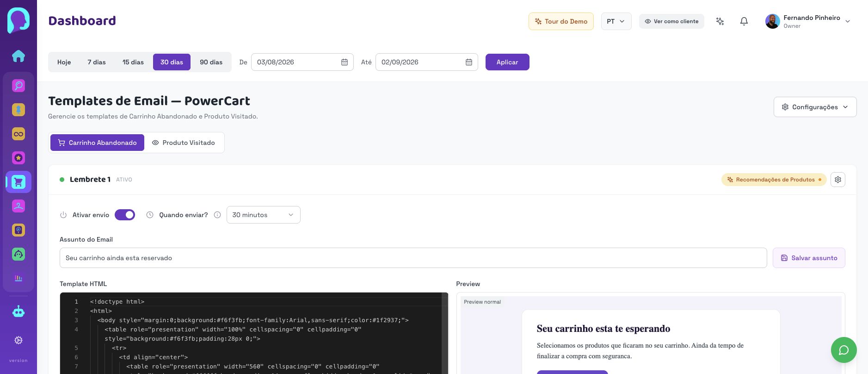Click the clock icon beside Quando enviar

(150, 215)
